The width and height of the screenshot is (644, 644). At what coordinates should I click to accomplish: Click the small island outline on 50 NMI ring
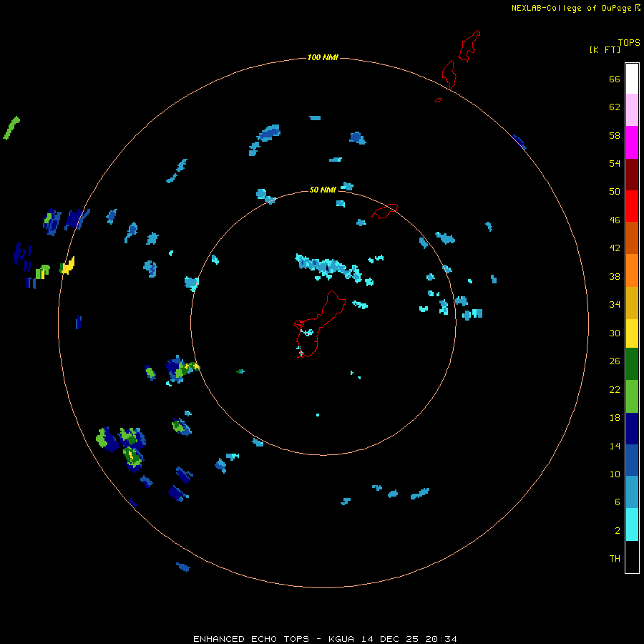pyautogui.click(x=385, y=211)
